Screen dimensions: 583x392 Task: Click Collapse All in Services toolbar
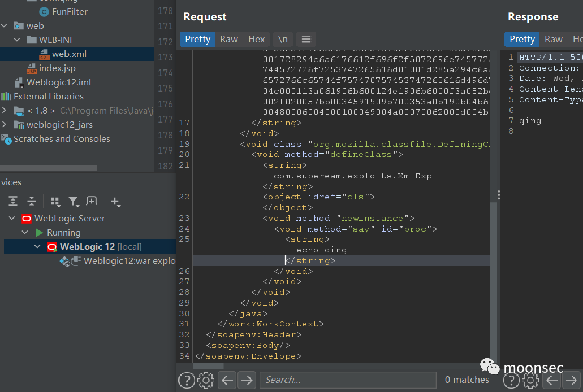click(32, 201)
